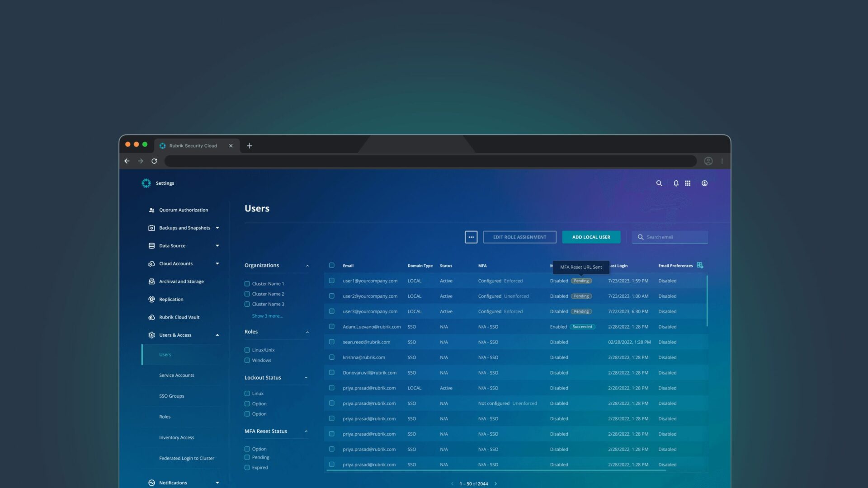
Task: Open the user profile icon in header
Action: point(704,183)
